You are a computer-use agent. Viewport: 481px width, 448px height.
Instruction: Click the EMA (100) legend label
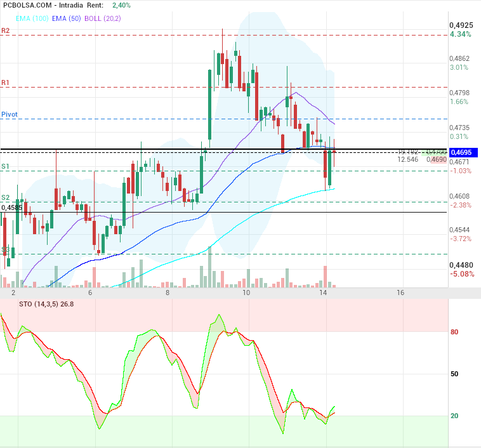[x=25, y=18]
